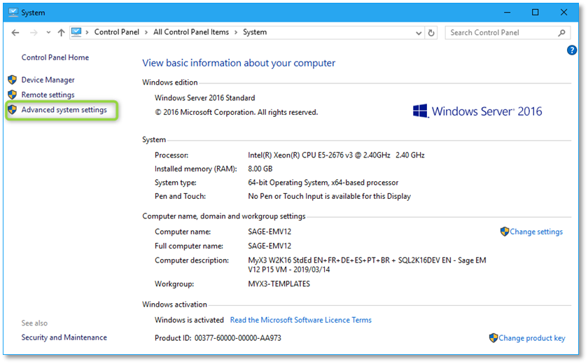
Task: Select the computer description text MyX3 W2K16
Action: point(367,265)
